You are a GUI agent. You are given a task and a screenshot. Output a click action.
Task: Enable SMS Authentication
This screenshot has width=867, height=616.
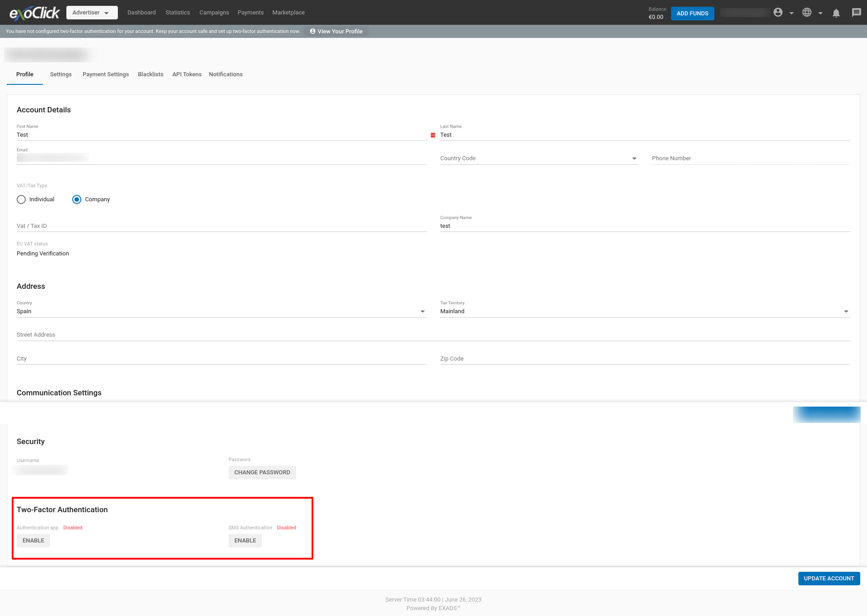point(245,540)
